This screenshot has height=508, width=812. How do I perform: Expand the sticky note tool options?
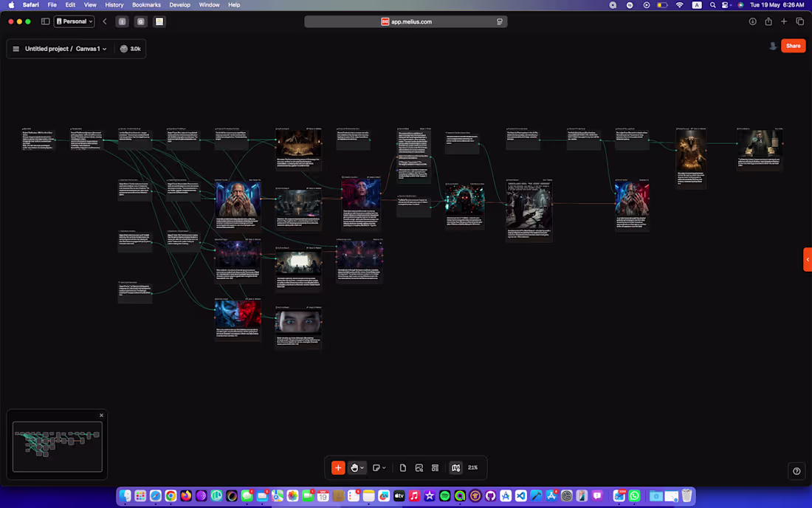[385, 467]
